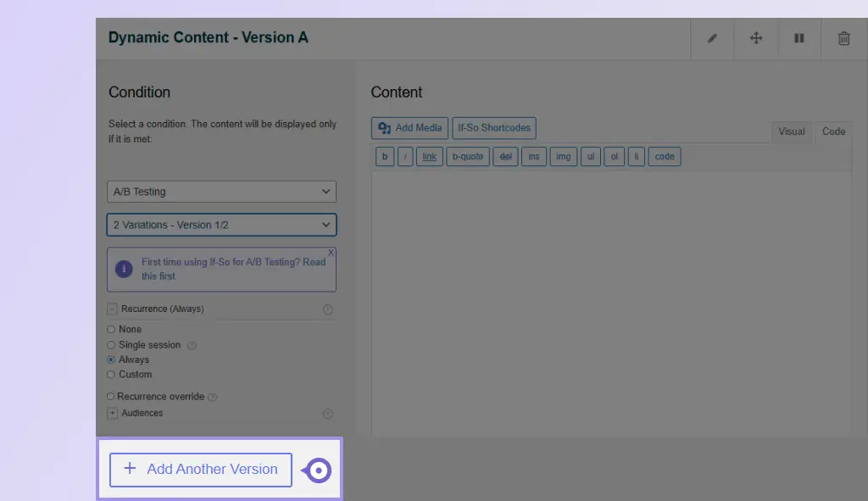
Task: Click the trash delete icon in the header
Action: [x=843, y=38]
